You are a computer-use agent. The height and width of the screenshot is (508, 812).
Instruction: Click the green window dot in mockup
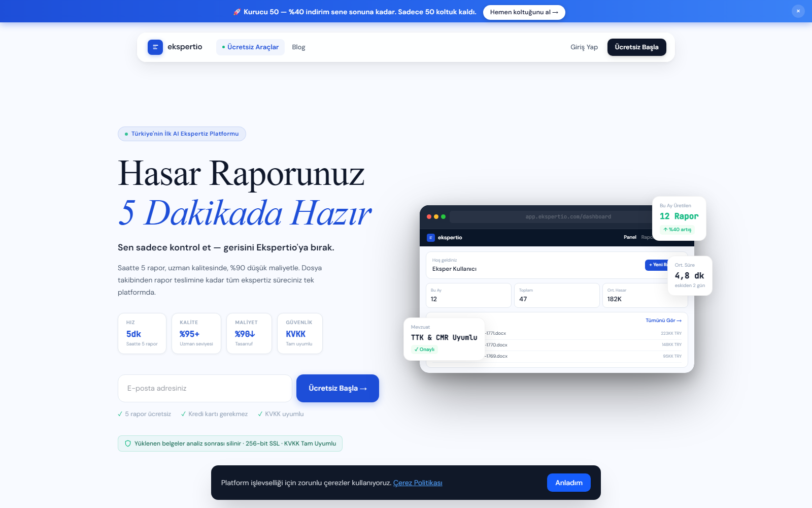[443, 217]
